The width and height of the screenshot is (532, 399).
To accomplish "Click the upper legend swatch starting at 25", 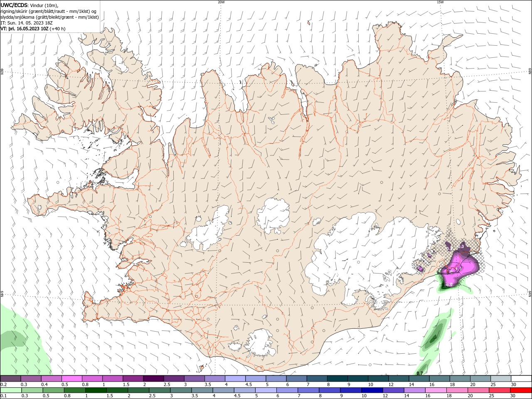I will (501, 379).
